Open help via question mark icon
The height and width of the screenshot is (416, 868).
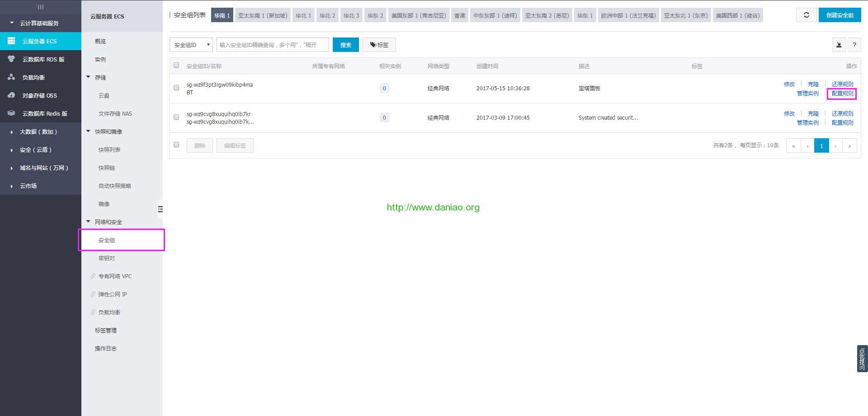click(854, 45)
